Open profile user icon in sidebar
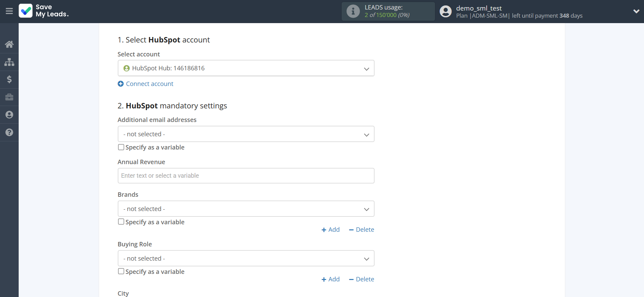Viewport: 644px width, 297px height. click(9, 115)
